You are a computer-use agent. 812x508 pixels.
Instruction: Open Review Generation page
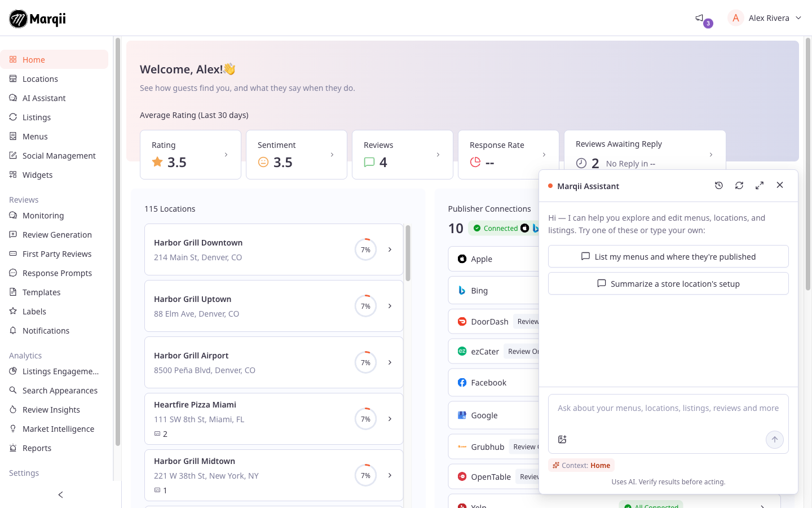point(54,235)
